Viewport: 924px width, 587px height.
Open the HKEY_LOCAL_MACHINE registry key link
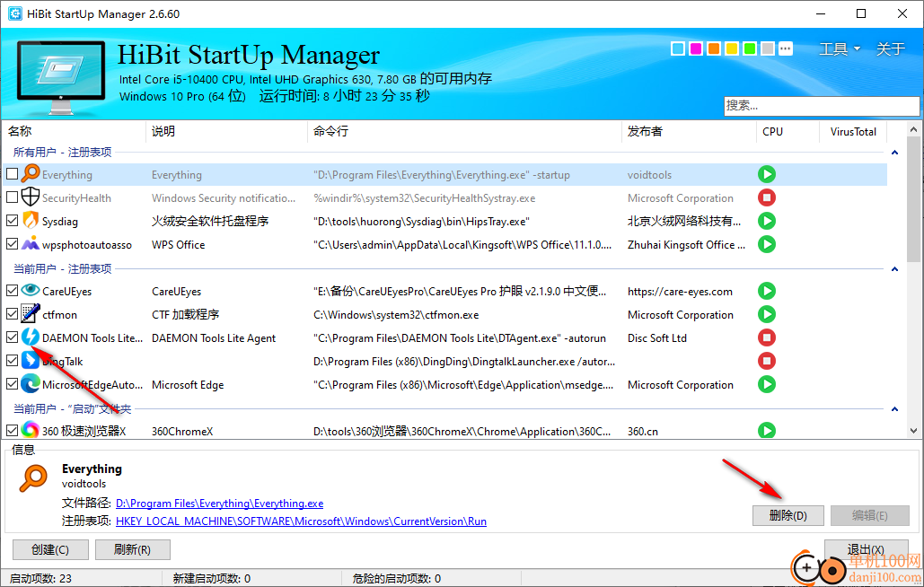coord(301,521)
